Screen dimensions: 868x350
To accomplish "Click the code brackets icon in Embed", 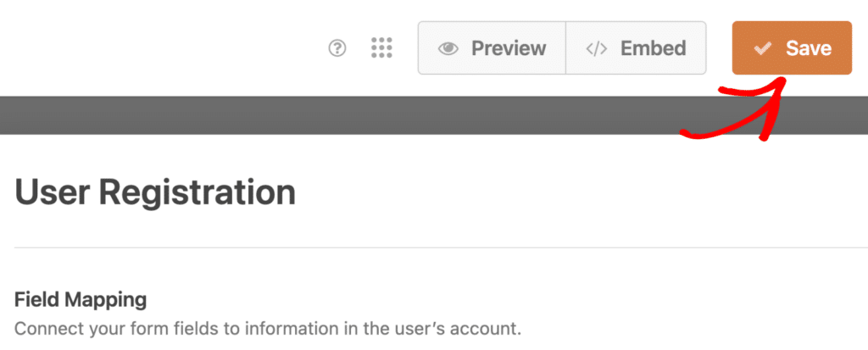I will (x=597, y=49).
